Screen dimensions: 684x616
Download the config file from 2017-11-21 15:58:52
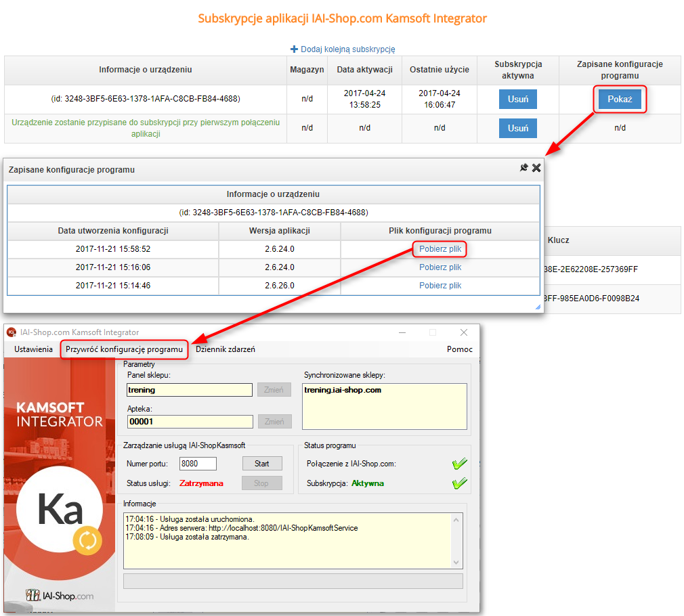tap(440, 249)
